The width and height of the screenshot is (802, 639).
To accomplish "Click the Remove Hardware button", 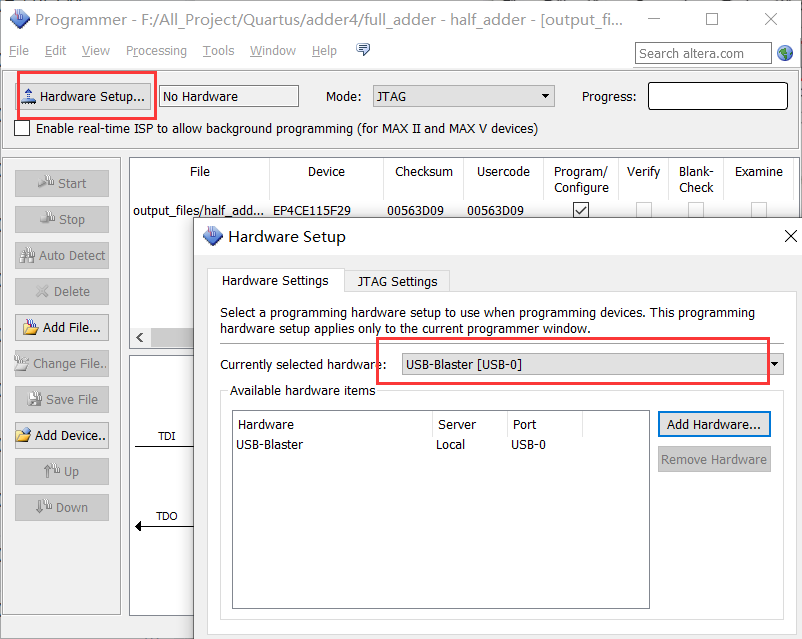I will (x=714, y=459).
